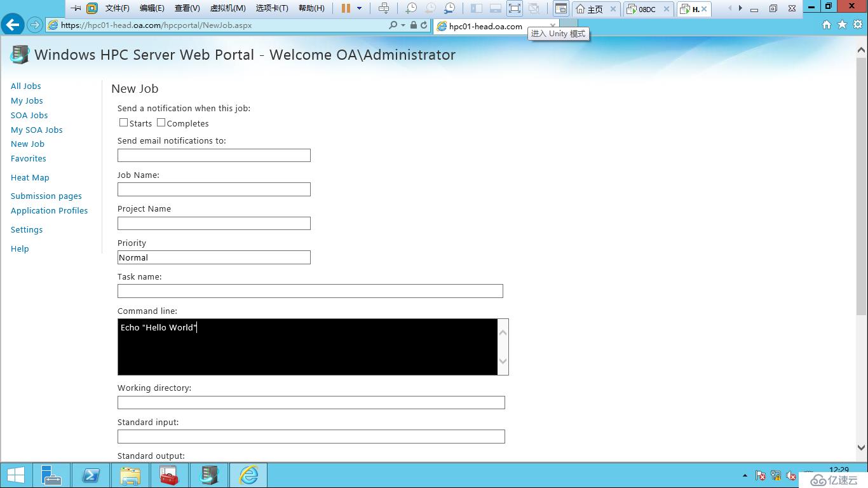
Task: Switch to the 08DC VMware tab
Action: [x=648, y=9]
